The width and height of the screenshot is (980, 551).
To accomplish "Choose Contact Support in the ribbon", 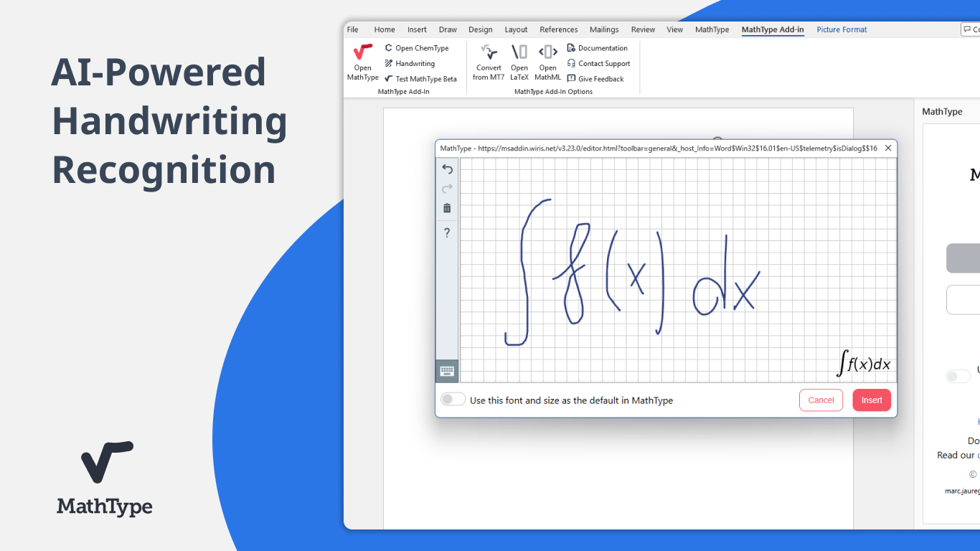I will coord(598,64).
